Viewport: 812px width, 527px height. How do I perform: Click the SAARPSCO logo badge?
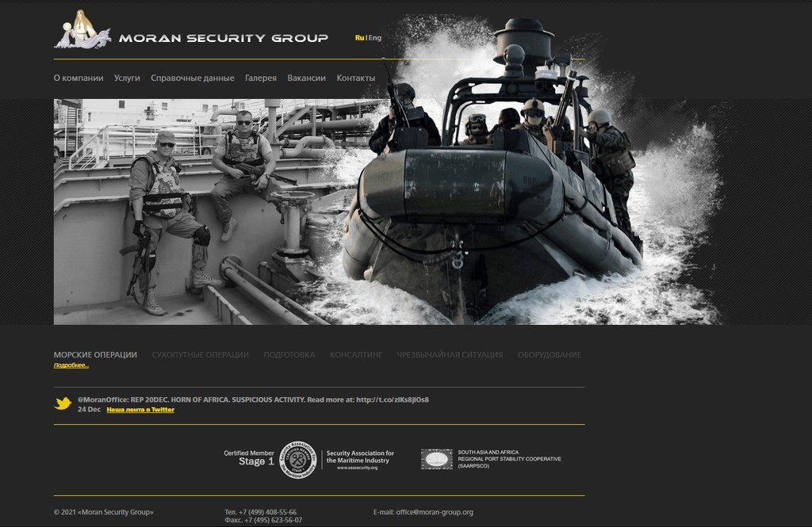[x=437, y=459]
